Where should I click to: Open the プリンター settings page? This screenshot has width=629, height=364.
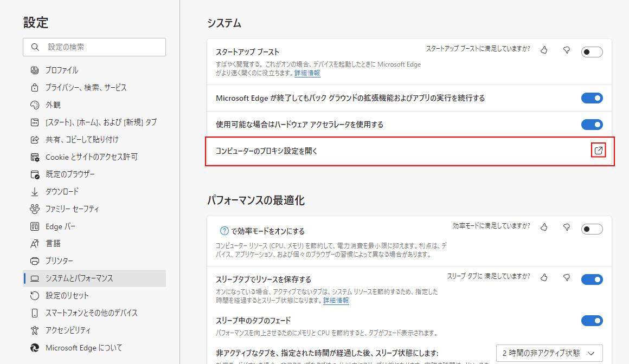click(x=94, y=261)
